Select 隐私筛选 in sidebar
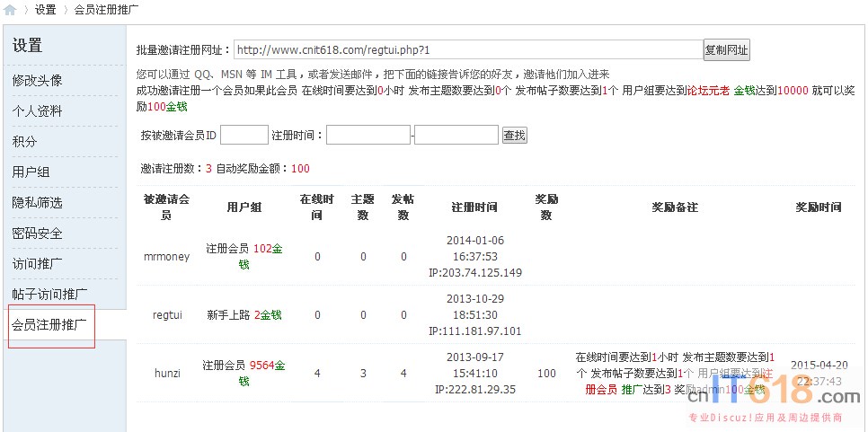The width and height of the screenshot is (868, 432). point(37,203)
